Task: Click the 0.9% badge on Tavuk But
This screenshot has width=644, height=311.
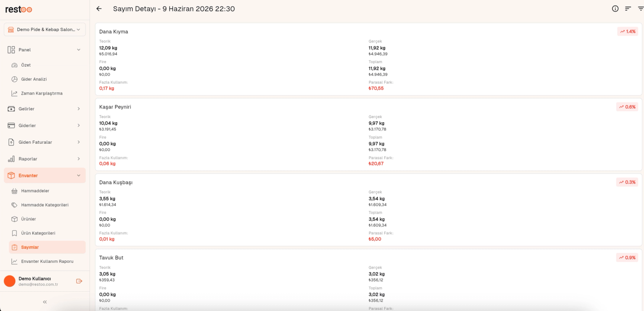Action: tap(627, 257)
